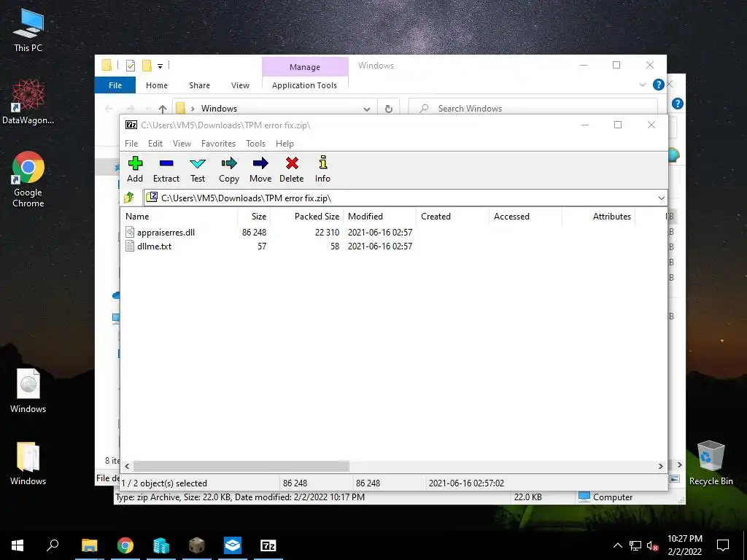Sort by Packed Size column
Viewport: 747px width, 560px height.
coord(307,216)
